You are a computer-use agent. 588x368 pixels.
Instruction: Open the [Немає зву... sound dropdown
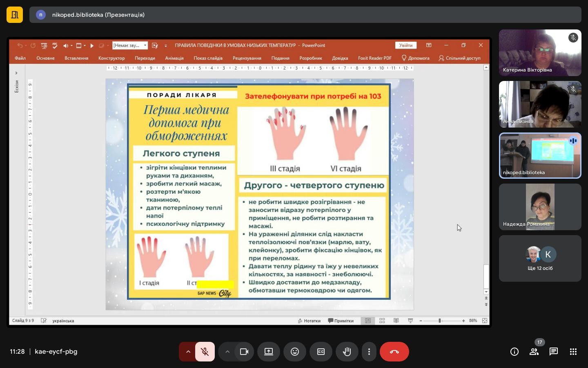145,45
